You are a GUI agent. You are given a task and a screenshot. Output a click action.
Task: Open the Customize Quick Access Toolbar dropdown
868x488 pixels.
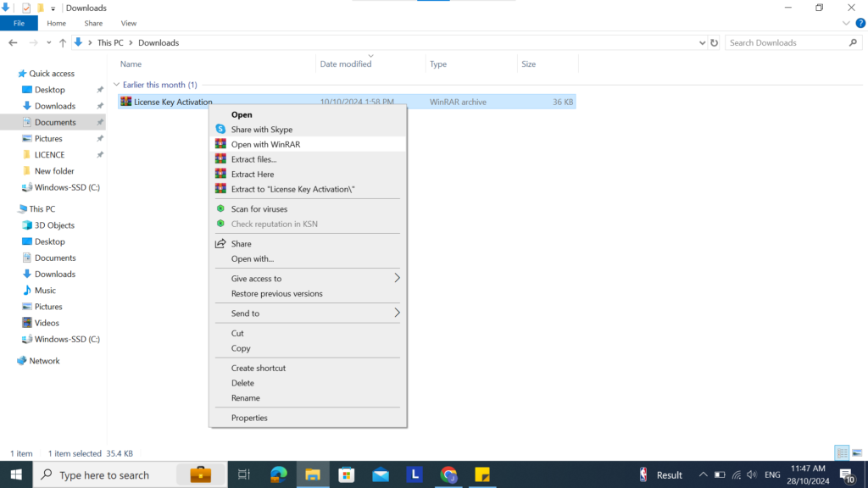[x=53, y=8]
